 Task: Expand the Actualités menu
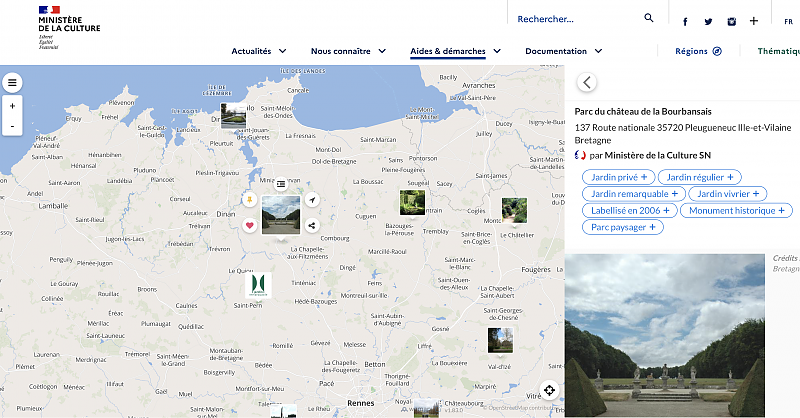[x=259, y=51]
